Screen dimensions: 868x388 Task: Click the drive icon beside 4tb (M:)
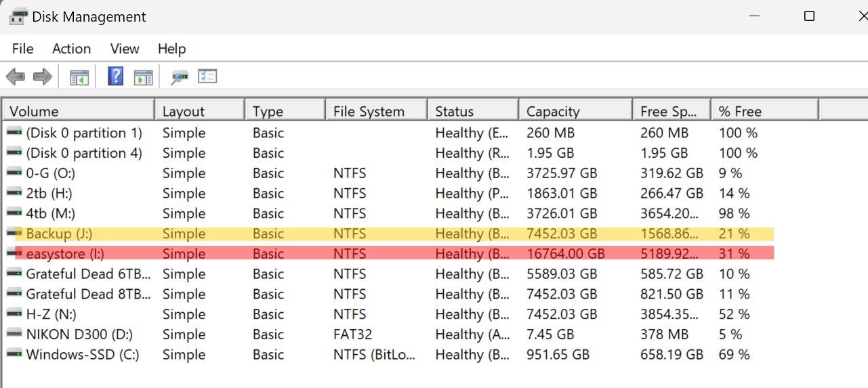[x=14, y=213]
